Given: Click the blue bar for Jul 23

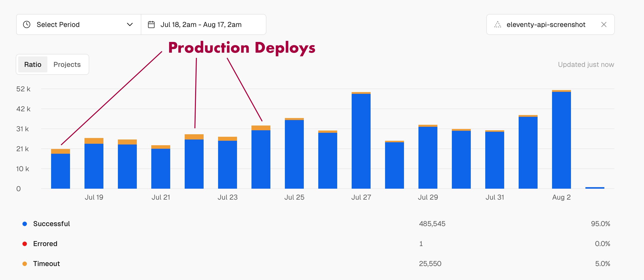Looking at the screenshot, I should (x=228, y=165).
